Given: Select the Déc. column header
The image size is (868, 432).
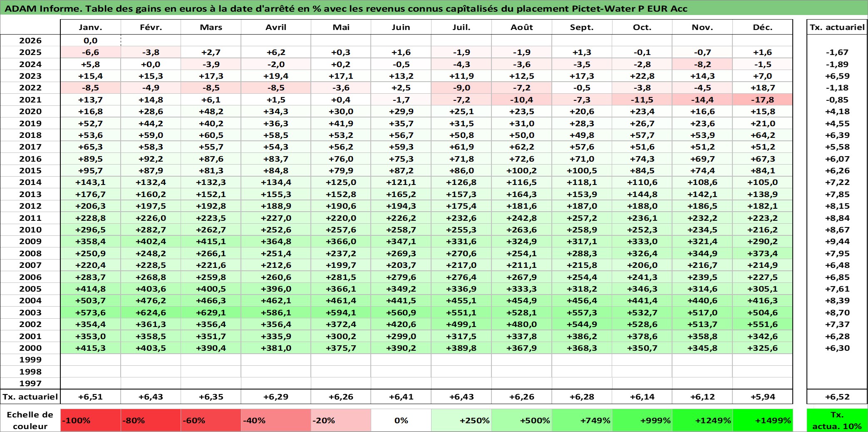Looking at the screenshot, I should click(x=763, y=27).
